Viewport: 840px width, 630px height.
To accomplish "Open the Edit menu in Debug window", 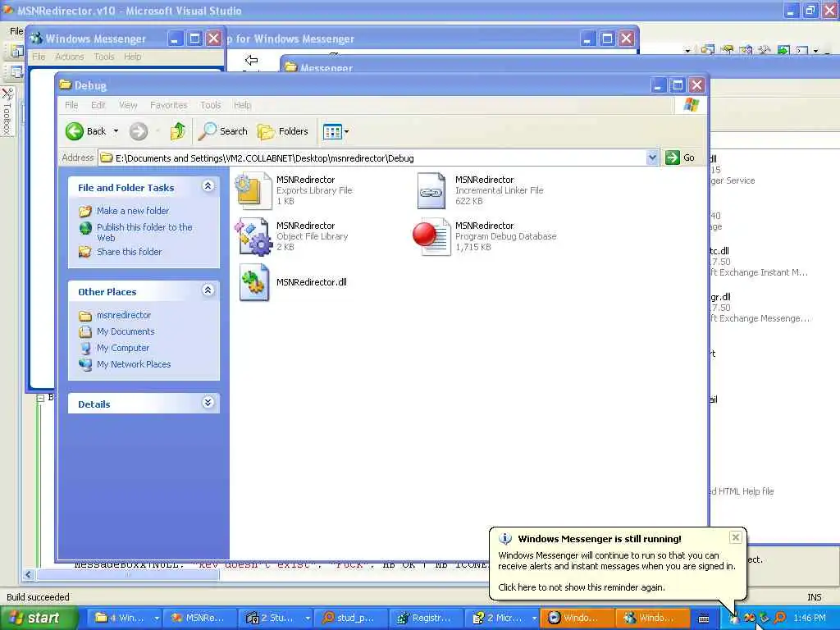I will pyautogui.click(x=98, y=105).
